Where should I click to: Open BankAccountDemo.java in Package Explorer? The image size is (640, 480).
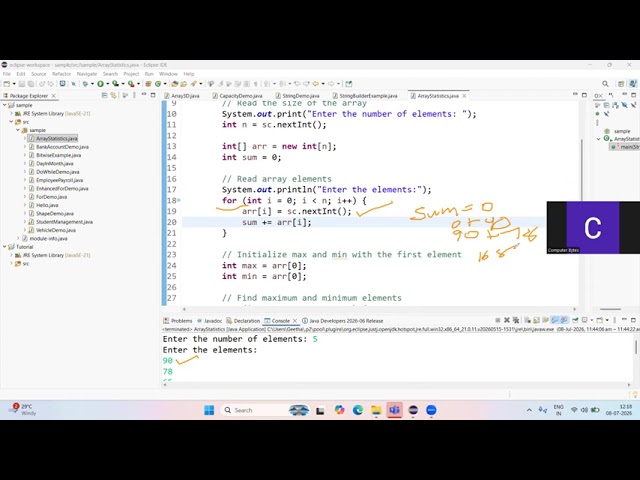tap(62, 147)
